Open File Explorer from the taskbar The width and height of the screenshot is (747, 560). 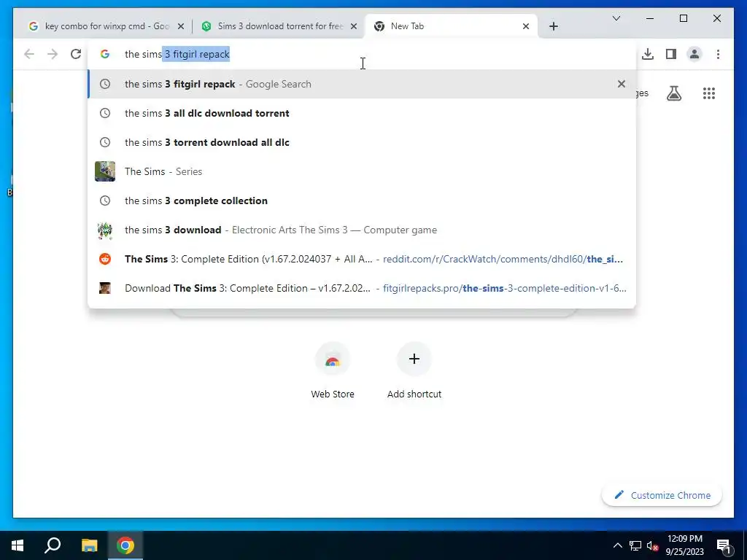(x=89, y=545)
